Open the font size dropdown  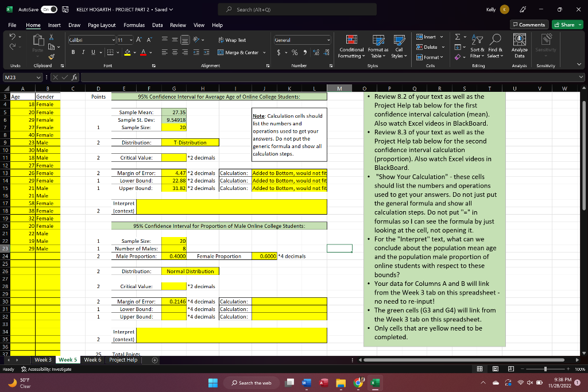click(131, 40)
